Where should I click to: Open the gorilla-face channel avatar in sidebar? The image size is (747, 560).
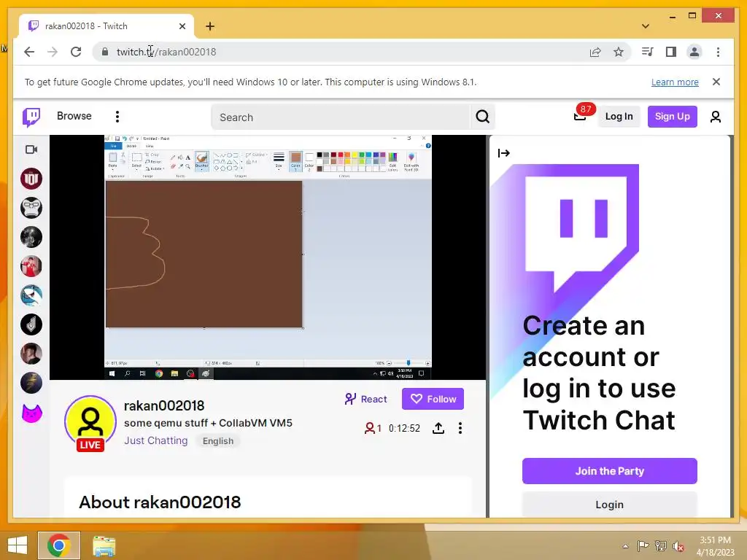(31, 208)
